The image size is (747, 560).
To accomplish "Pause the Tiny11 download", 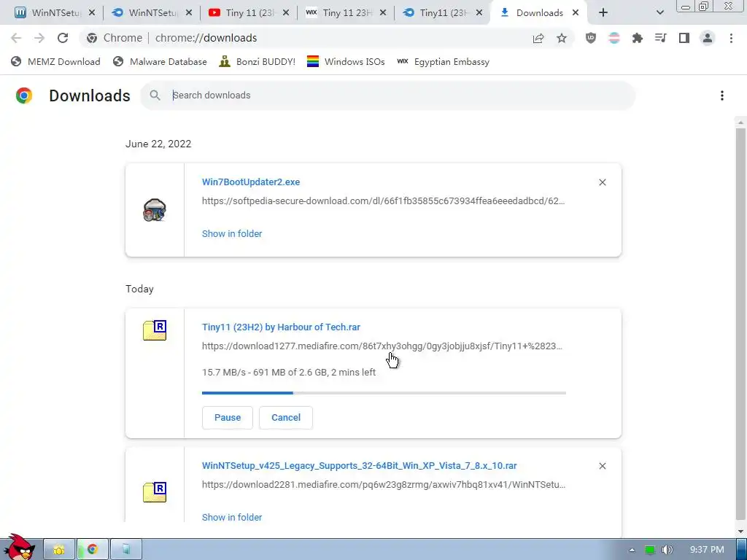I will coord(228,418).
